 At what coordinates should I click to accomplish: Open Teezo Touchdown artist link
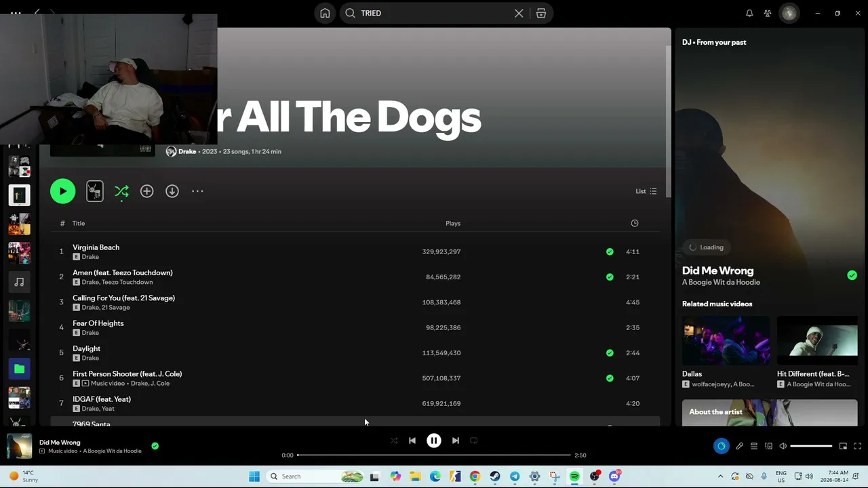[127, 282]
